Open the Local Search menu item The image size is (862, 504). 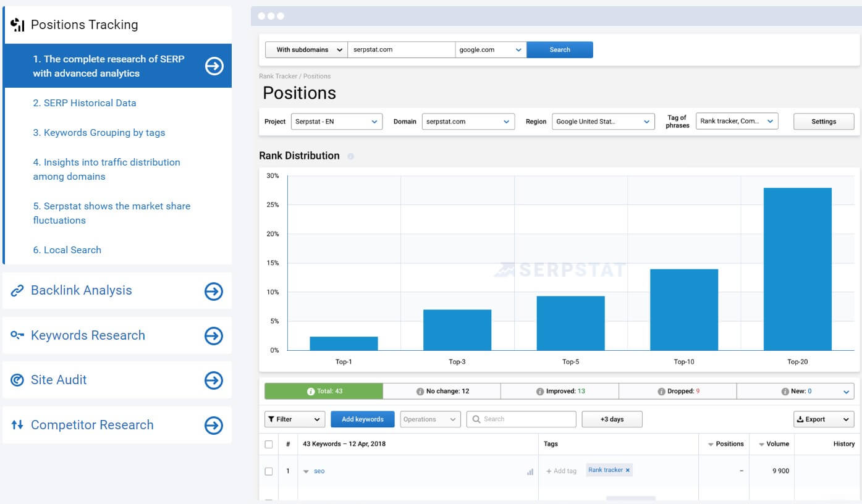(67, 250)
